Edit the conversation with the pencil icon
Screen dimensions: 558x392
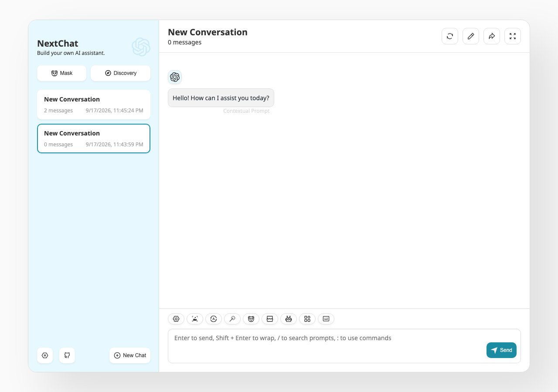[471, 36]
